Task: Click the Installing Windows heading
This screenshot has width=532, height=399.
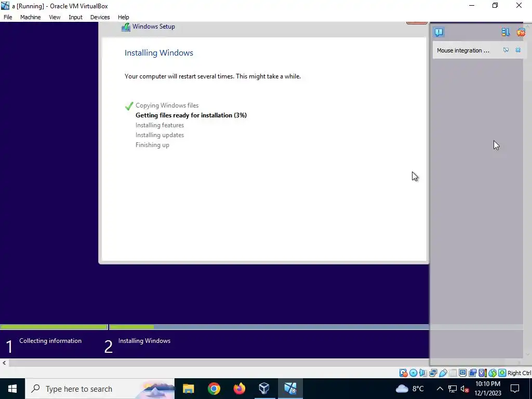Action: (x=159, y=52)
